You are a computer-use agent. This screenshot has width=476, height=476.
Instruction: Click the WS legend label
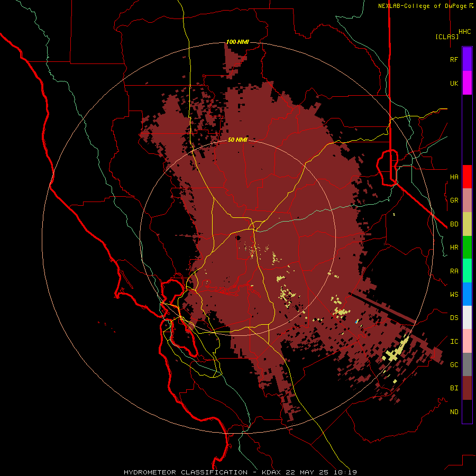[x=454, y=295]
